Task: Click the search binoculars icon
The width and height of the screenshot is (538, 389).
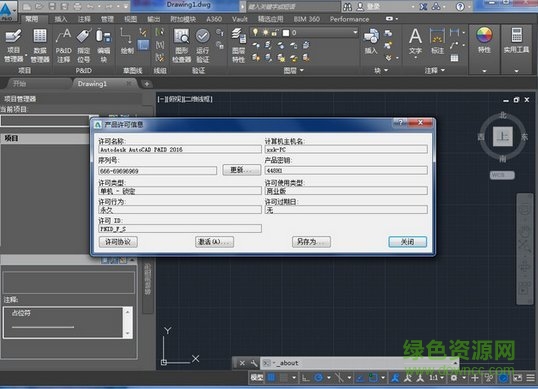Action: pos(347,7)
